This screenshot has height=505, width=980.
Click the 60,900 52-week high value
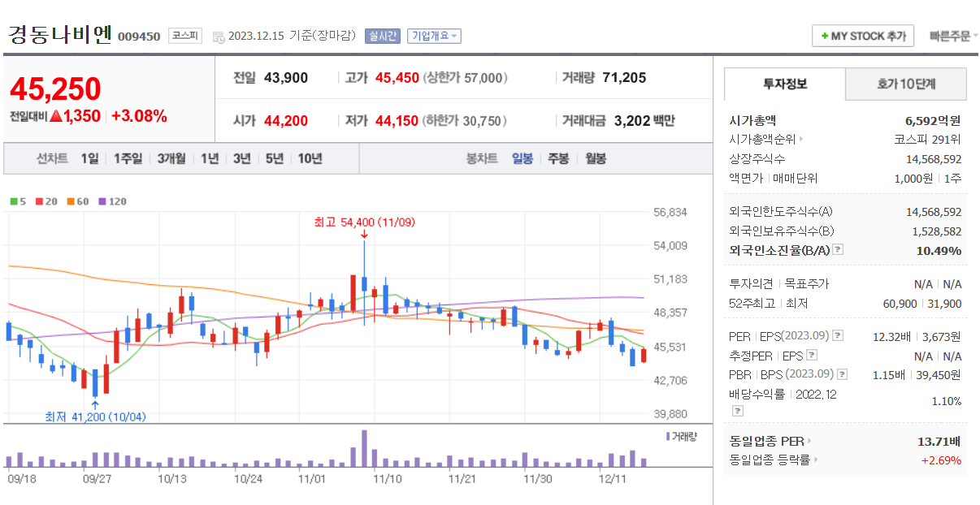[x=900, y=304]
